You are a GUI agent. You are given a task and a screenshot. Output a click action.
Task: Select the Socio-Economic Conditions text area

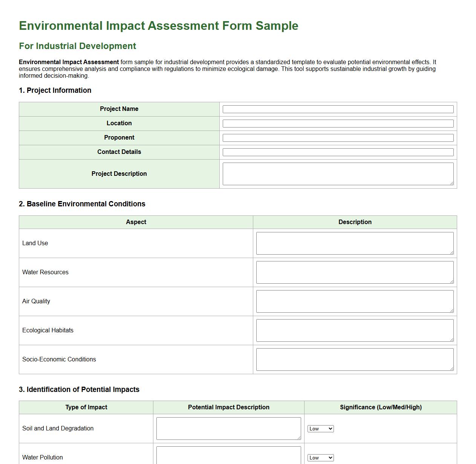click(354, 359)
